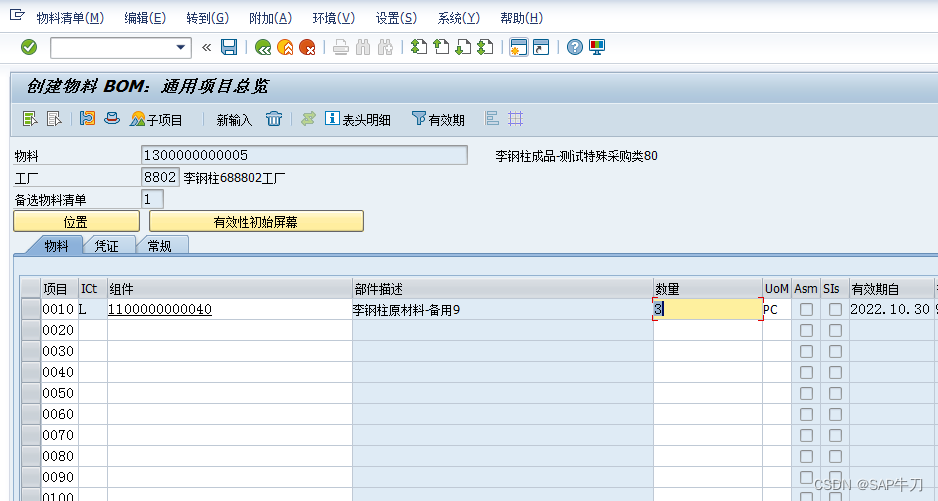Viewport: 938px width, 501px height.
Task: Select row 0010 using its row selector
Action: pyautogui.click(x=31, y=309)
